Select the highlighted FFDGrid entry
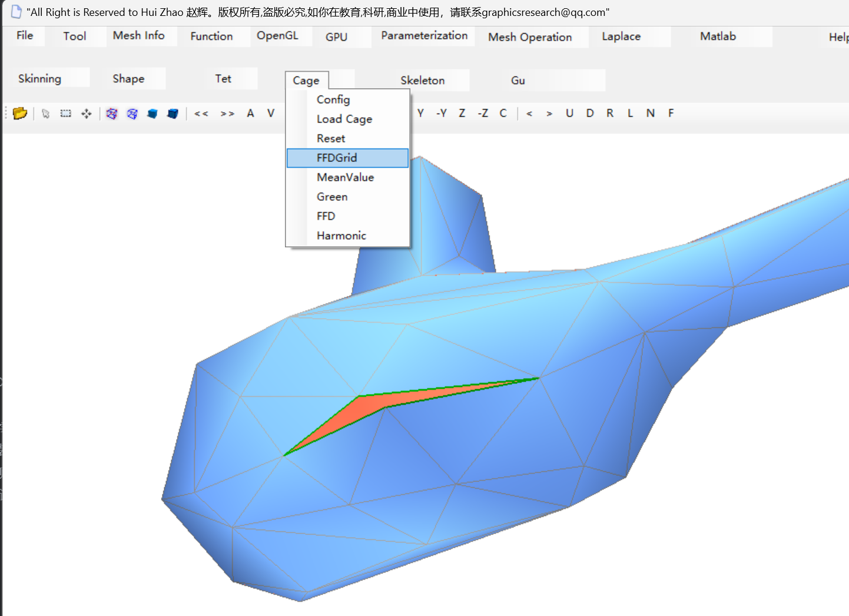Viewport: 849px width, 616px height. (347, 158)
